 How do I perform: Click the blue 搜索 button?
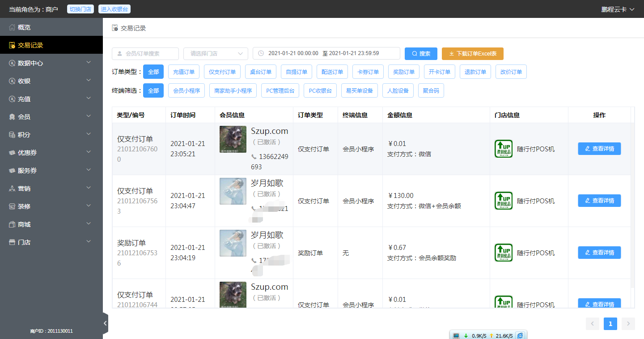click(x=421, y=53)
